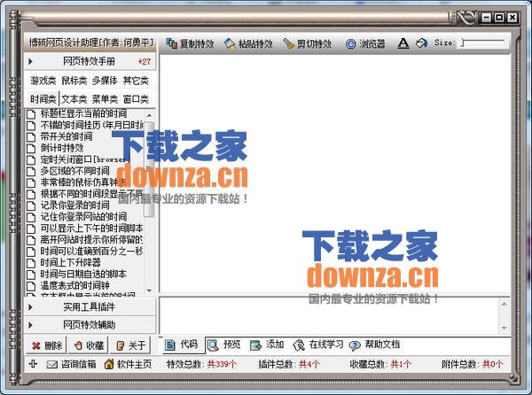
Task: Click document icon beside 时间可以准确到百分之一秒
Action: (x=31, y=252)
